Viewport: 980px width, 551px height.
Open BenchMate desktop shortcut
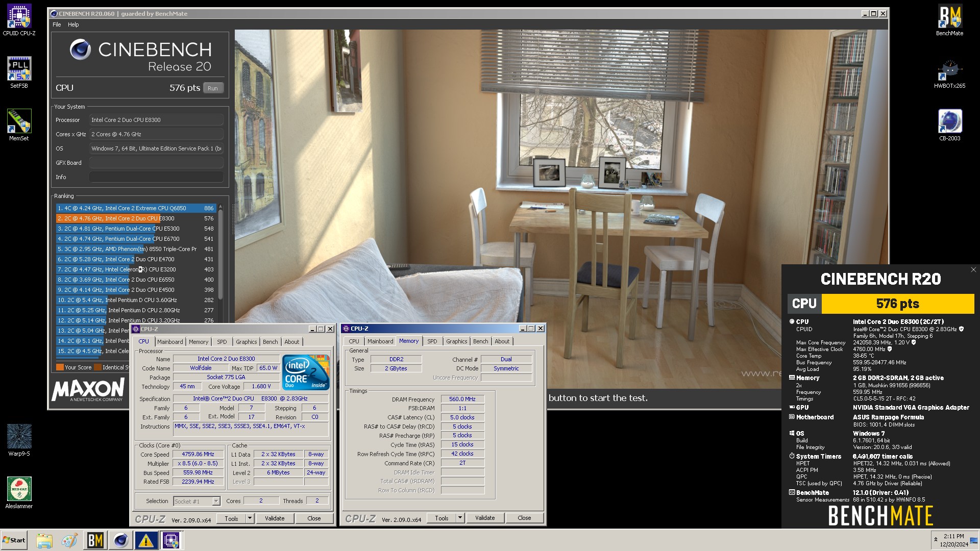point(949,20)
